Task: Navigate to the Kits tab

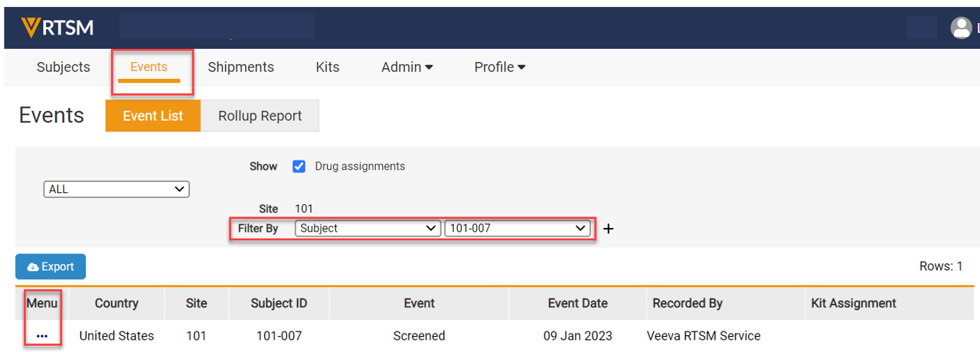Action: click(x=327, y=67)
